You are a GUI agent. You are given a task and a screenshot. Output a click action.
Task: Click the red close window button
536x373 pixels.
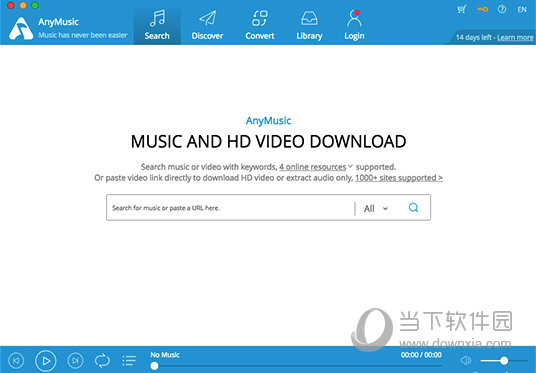coord(11,5)
